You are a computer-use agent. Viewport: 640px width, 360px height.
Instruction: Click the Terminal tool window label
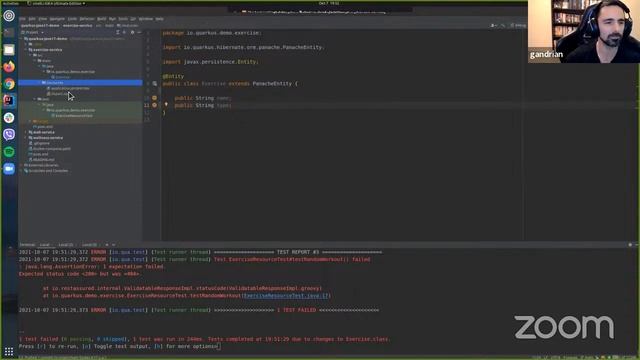point(27,245)
